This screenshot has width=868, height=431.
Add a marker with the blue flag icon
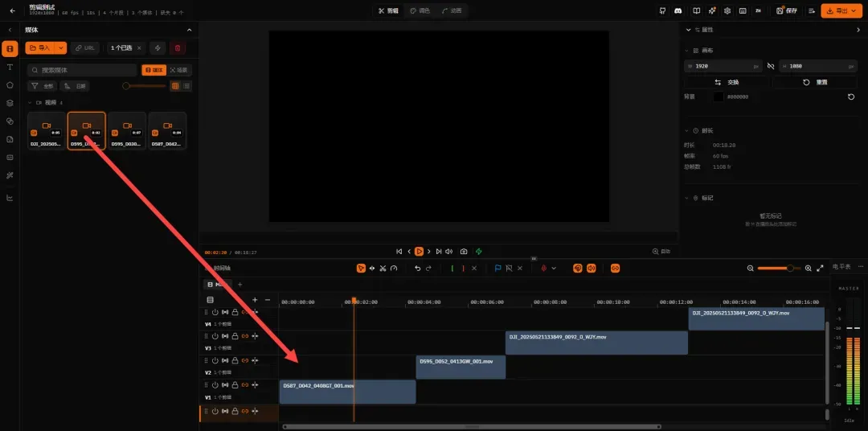[497, 268]
